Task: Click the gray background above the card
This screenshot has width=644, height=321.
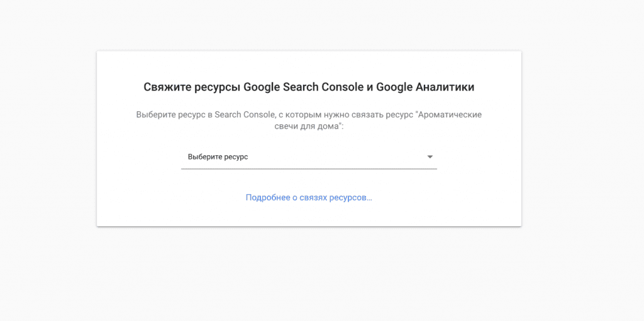Action: (308, 25)
